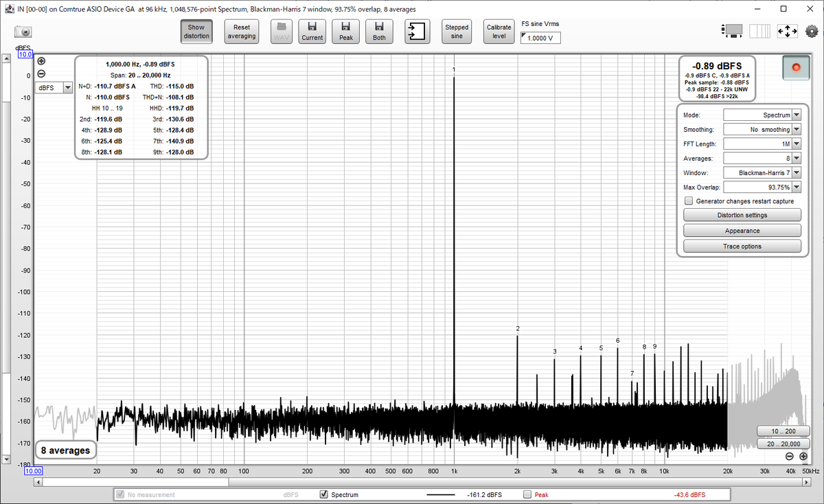Toggle the Spectrum trace checkbox in legend

click(x=324, y=494)
